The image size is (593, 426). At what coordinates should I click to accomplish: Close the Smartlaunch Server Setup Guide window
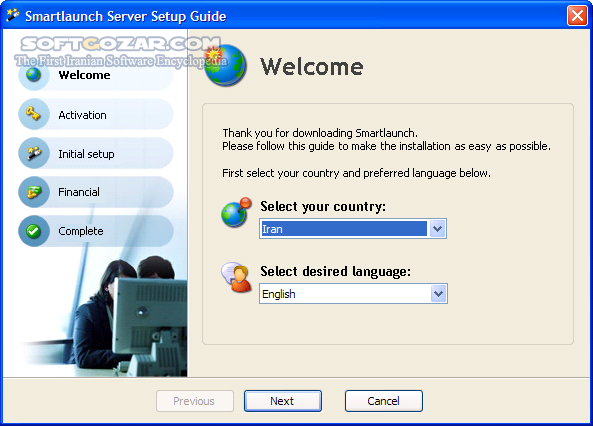pos(577,16)
